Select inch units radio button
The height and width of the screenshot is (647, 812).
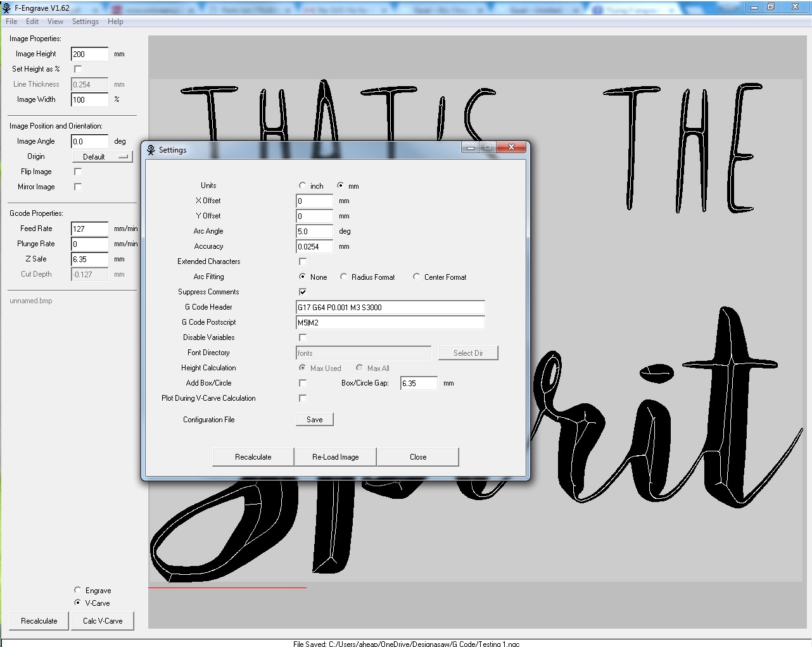point(303,185)
